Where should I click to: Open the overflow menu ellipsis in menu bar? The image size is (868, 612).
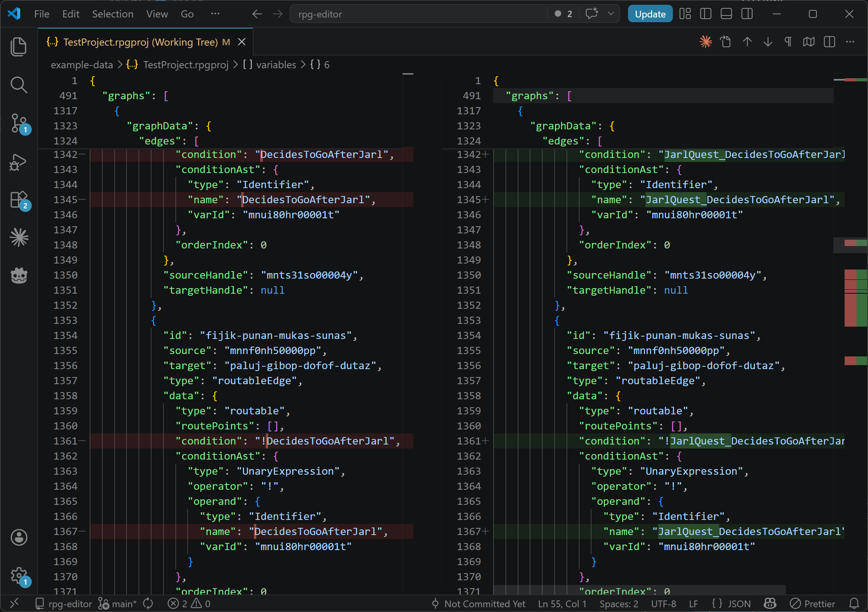(x=215, y=14)
